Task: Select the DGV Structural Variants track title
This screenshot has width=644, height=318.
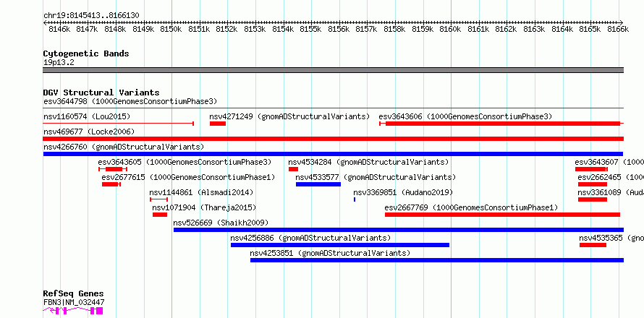Action: [x=101, y=93]
